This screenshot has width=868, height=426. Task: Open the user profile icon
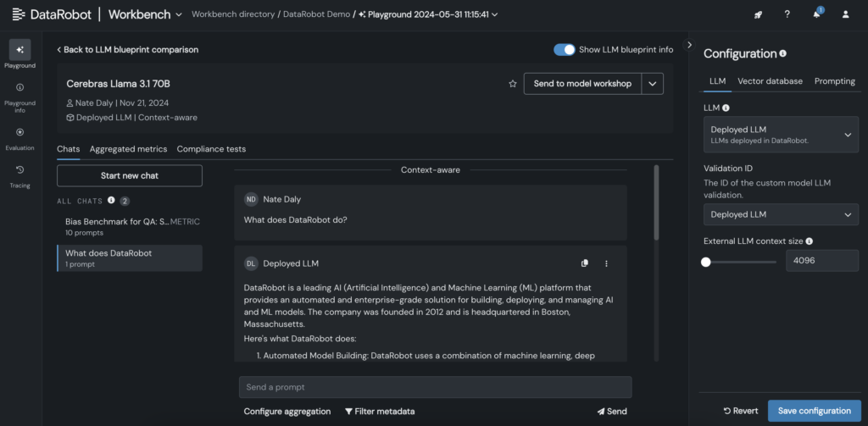click(x=845, y=14)
